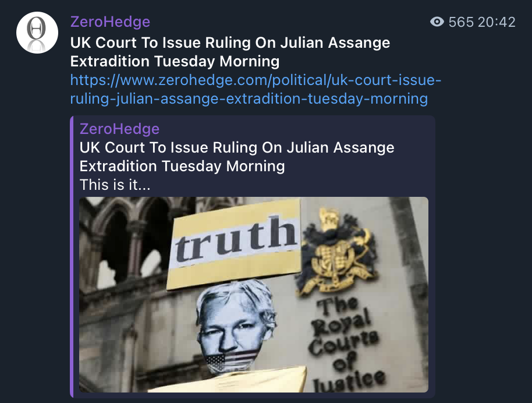This screenshot has height=403, width=532.
Task: Open the link preview image thumbnail
Action: (253, 295)
